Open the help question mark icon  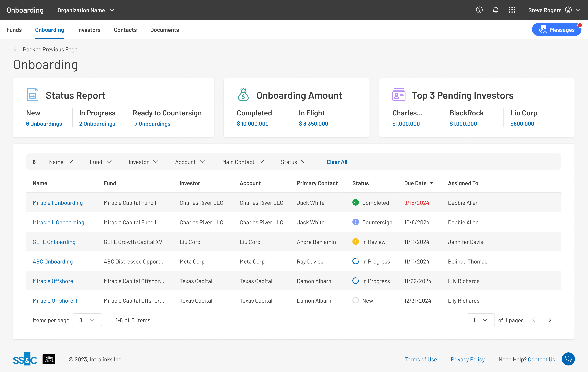pyautogui.click(x=479, y=10)
